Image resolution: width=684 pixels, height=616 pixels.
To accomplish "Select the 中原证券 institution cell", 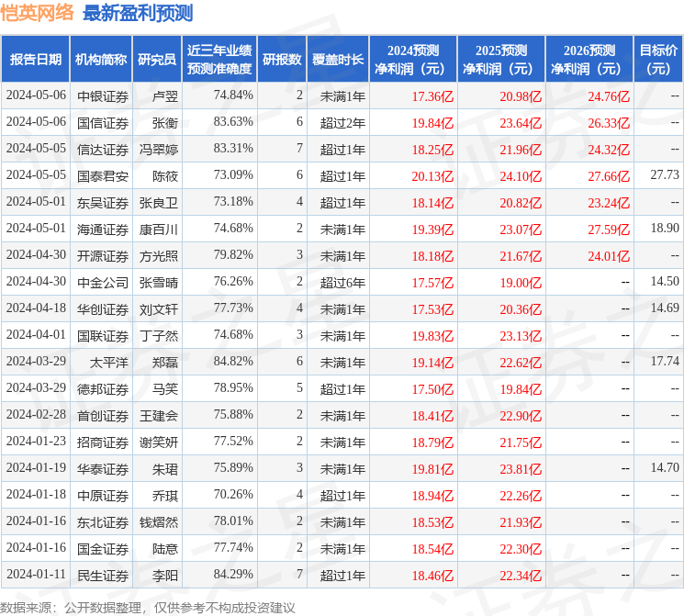I will pos(103,496).
